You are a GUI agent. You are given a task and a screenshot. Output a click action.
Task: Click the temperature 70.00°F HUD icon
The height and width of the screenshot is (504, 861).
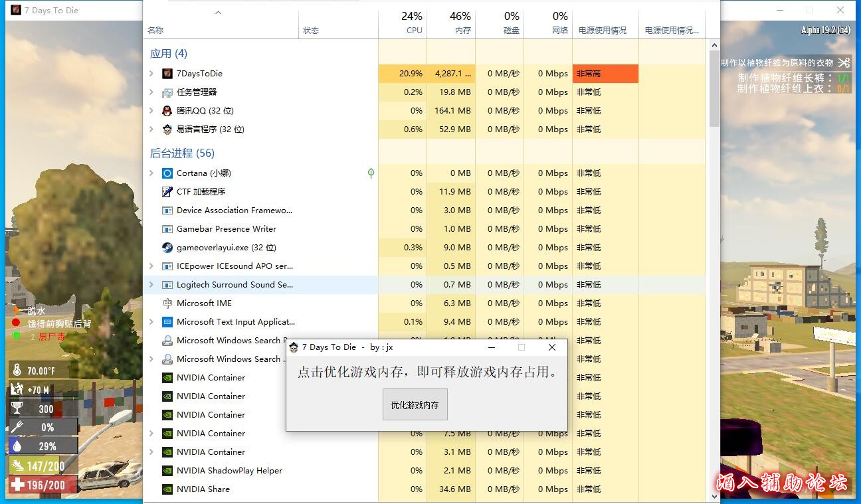[17, 371]
